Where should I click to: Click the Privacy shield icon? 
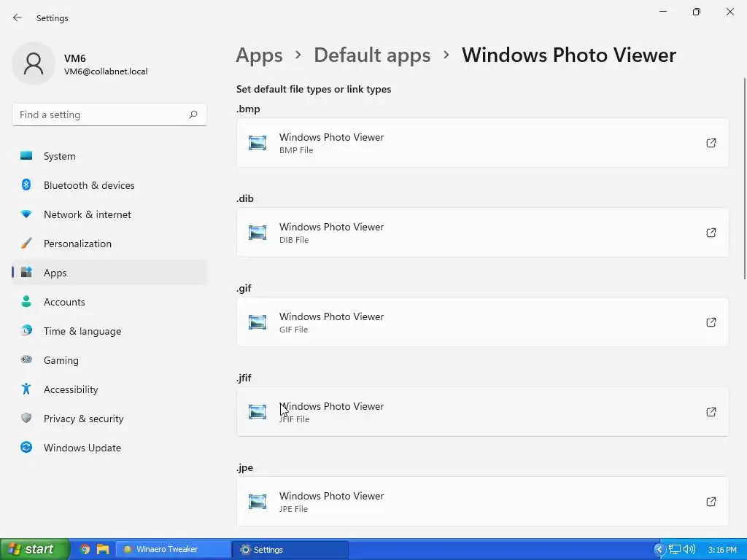(x=26, y=418)
